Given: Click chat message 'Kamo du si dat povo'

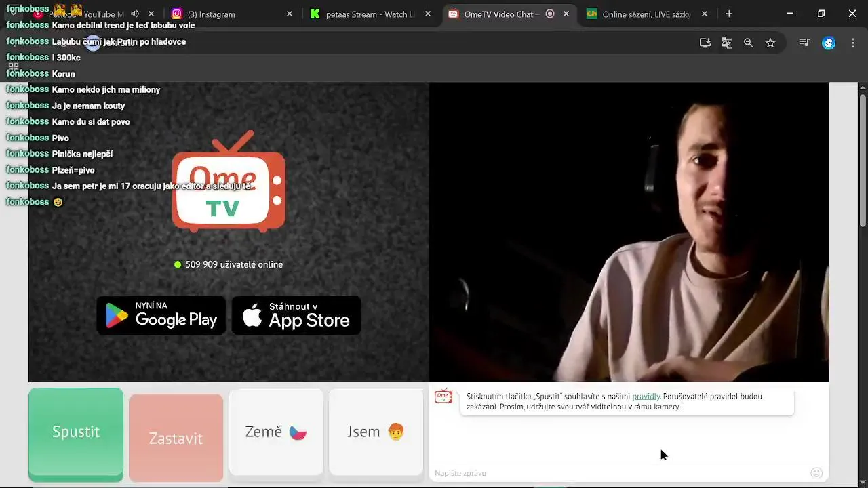Looking at the screenshot, I should click(91, 122).
